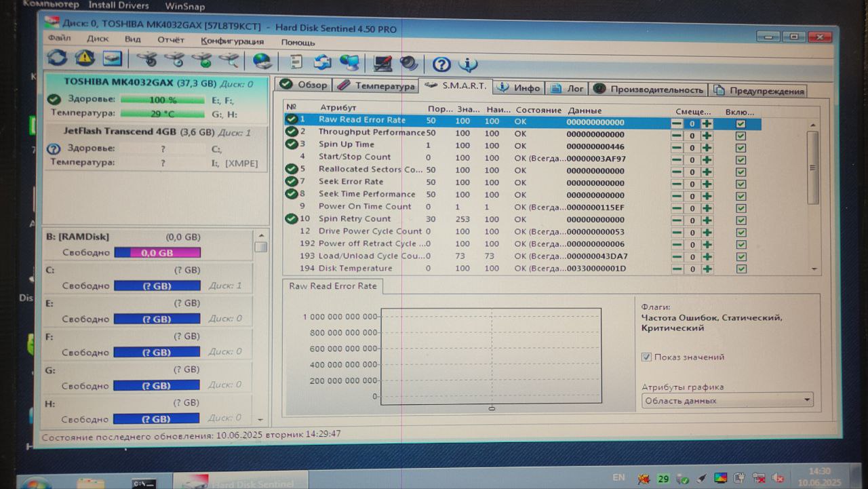Click the globe with disk toolbar icon

click(x=262, y=61)
